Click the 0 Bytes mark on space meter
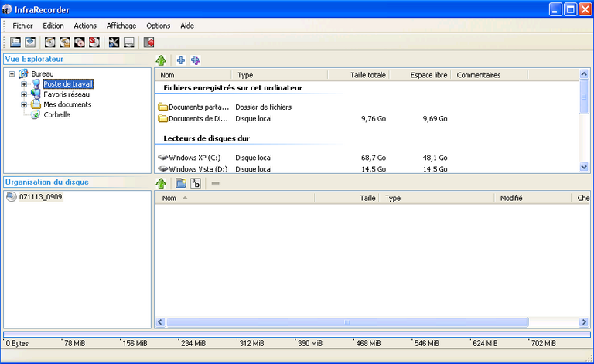 tap(17, 344)
